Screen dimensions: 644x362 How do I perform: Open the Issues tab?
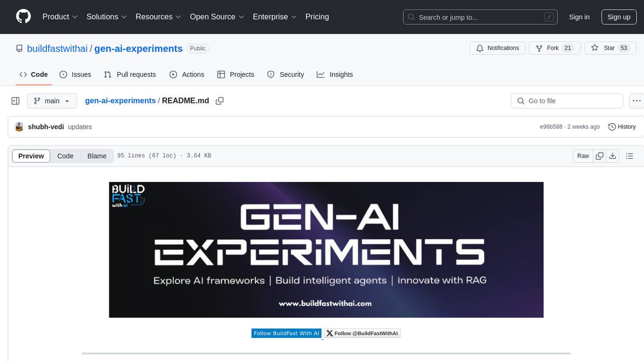(x=75, y=74)
